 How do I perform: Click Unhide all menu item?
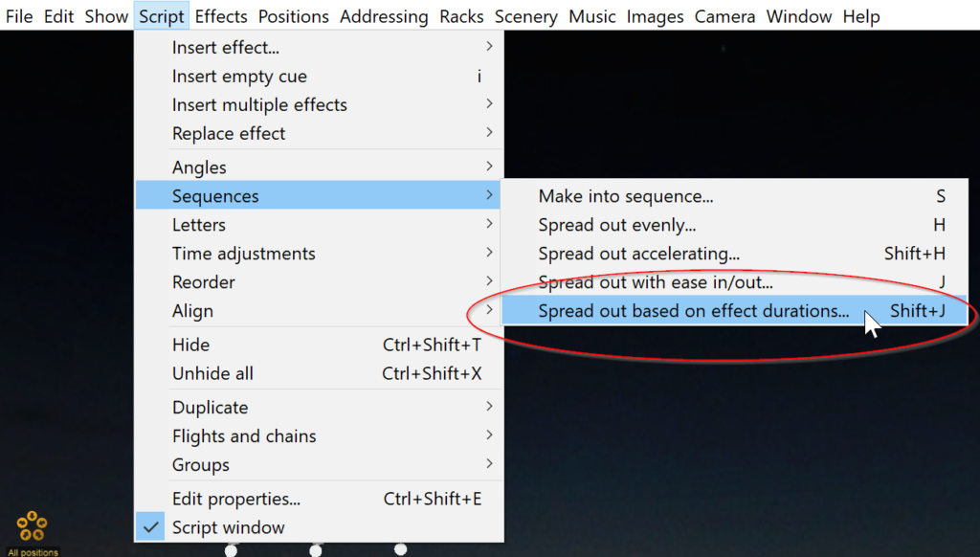click(x=212, y=373)
